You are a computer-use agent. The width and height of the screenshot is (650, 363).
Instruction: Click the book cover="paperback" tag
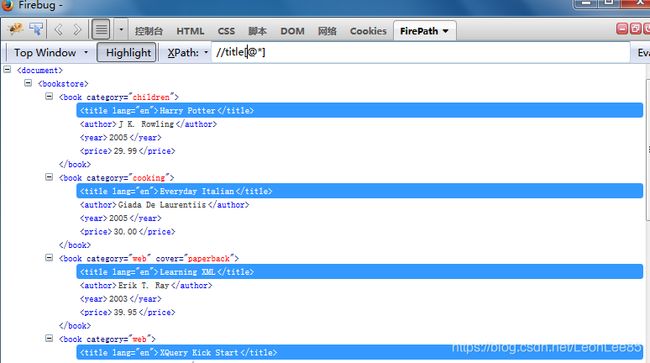pos(149,259)
